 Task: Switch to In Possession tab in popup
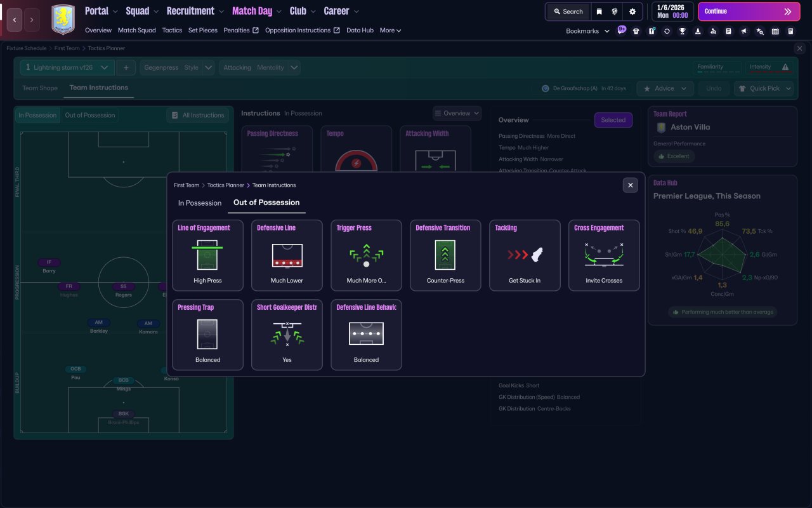200,203
